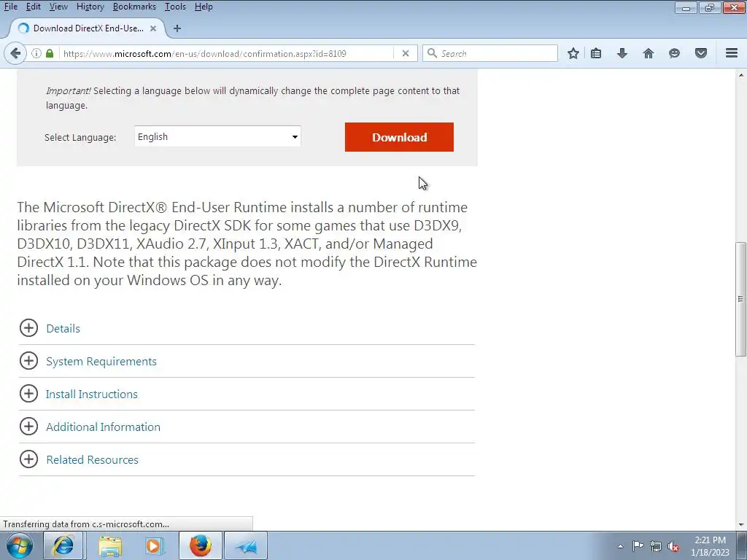Click the URL address bar
The image size is (747, 560).
point(228,53)
